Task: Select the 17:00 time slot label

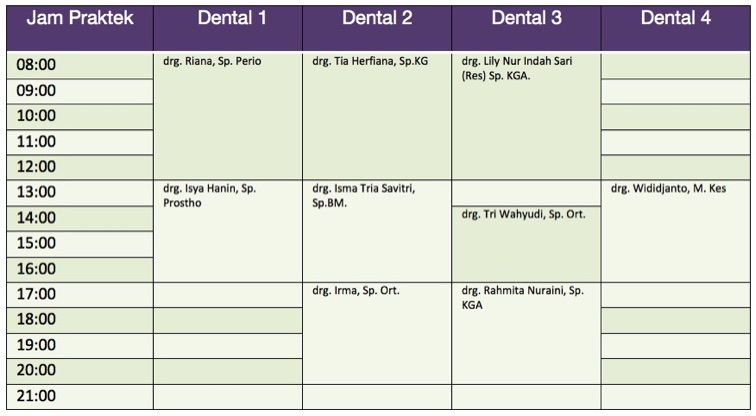Action: point(37,294)
